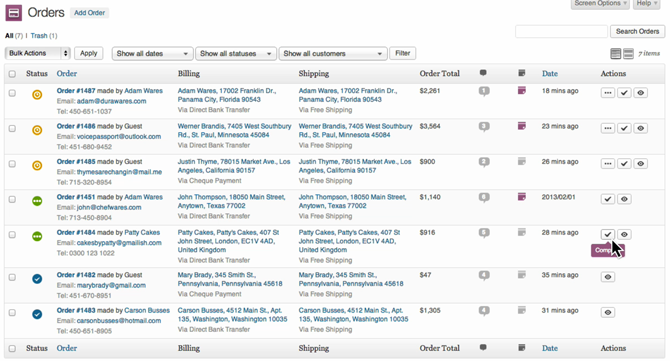Switch to excerpt view icon
Viewport: 670px width, 361px height.
pyautogui.click(x=628, y=53)
